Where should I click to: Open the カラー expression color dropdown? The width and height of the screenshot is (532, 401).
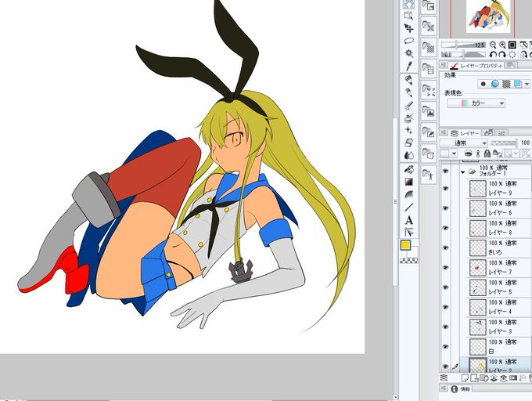(476, 103)
